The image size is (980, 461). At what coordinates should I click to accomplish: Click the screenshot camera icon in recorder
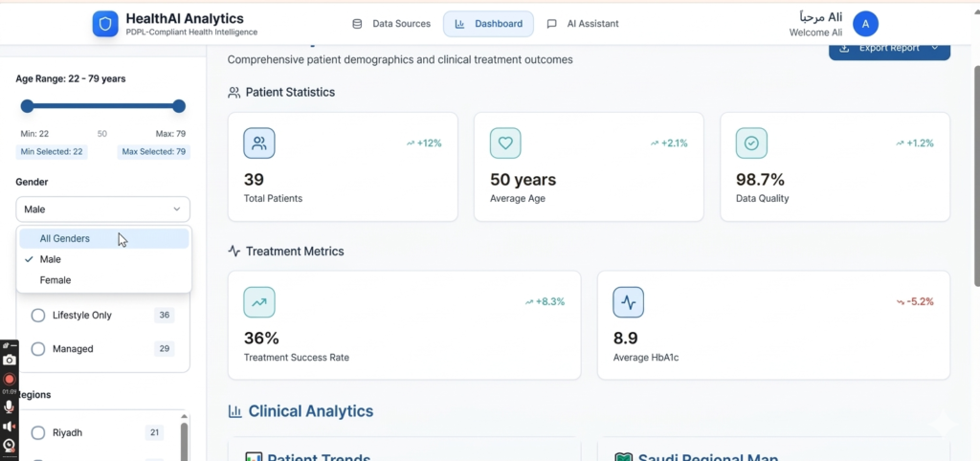(9, 360)
